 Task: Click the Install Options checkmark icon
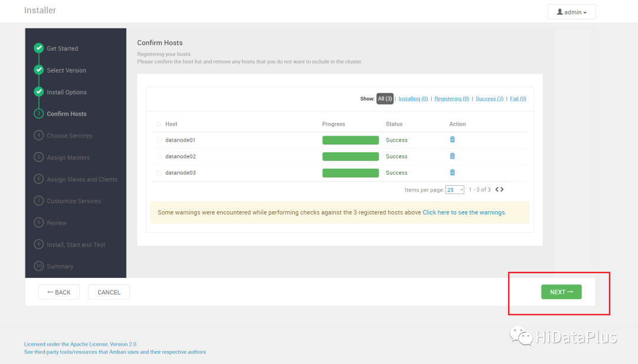[39, 92]
